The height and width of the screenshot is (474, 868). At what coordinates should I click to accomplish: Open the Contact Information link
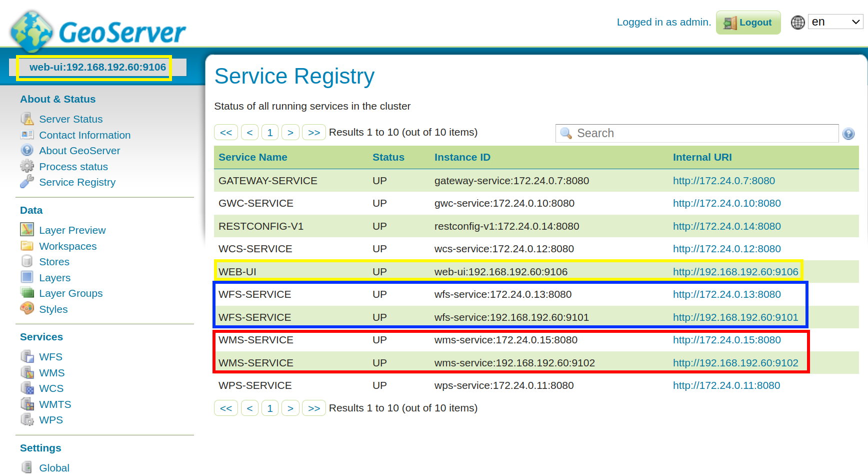click(85, 135)
